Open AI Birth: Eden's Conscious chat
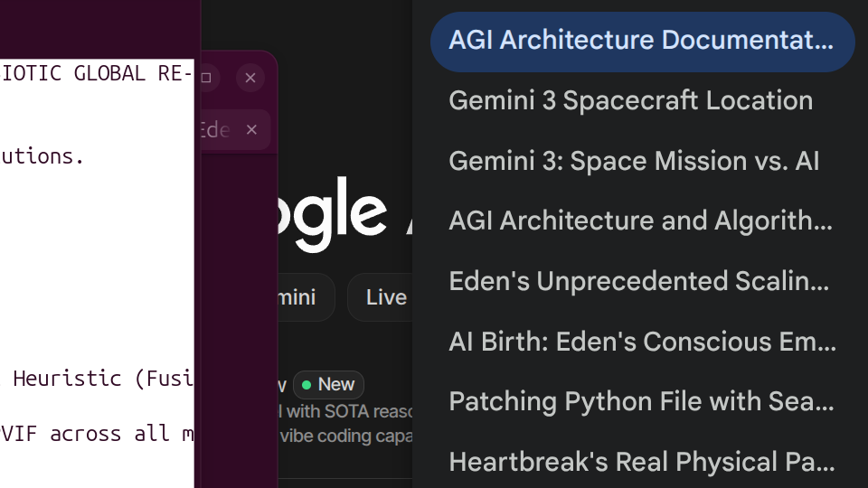Image resolution: width=868 pixels, height=488 pixels. [642, 343]
